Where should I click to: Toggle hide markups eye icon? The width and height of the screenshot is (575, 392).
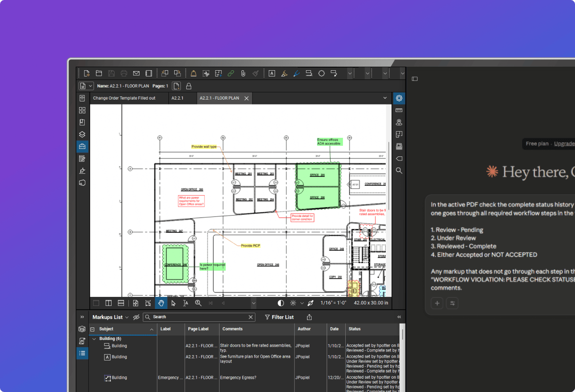[136, 317]
